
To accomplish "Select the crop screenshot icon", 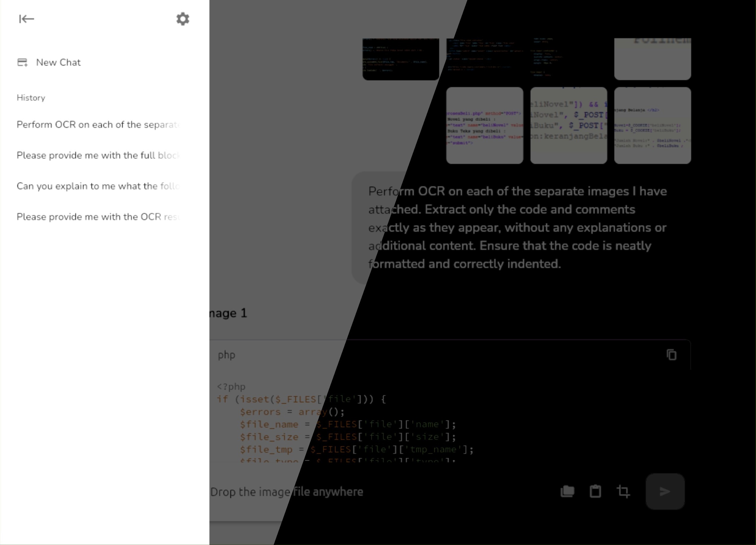I will 623,491.
